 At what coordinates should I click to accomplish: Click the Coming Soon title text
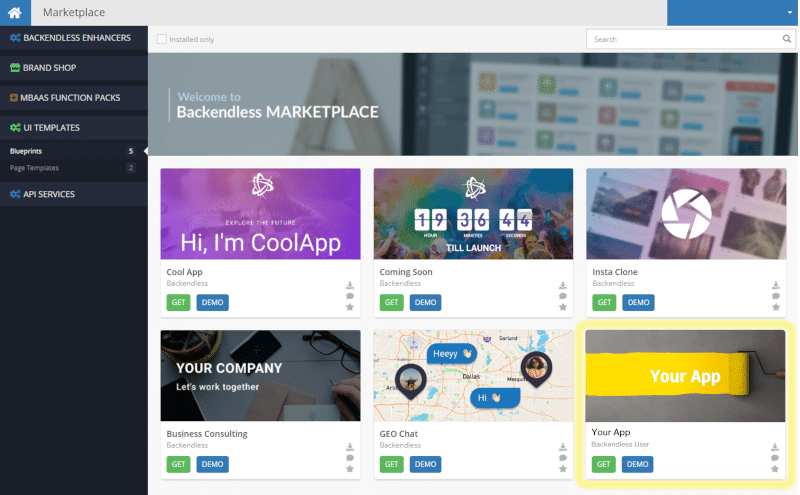tap(406, 272)
